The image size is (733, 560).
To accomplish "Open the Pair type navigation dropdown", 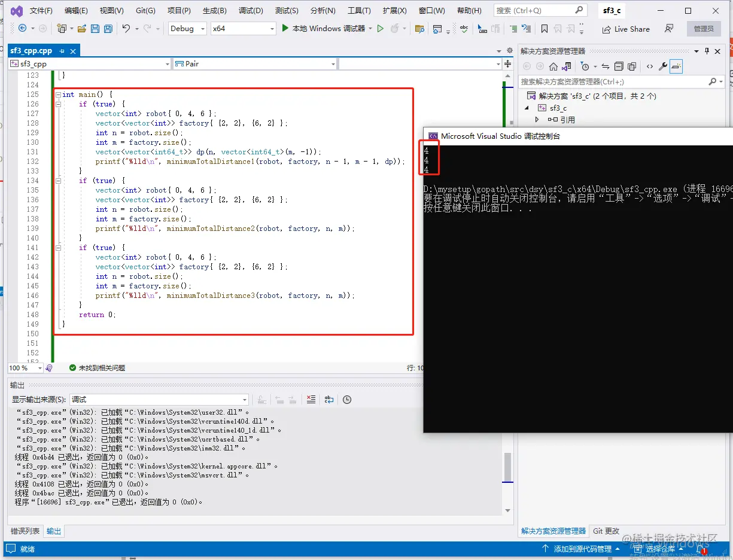I will (256, 63).
